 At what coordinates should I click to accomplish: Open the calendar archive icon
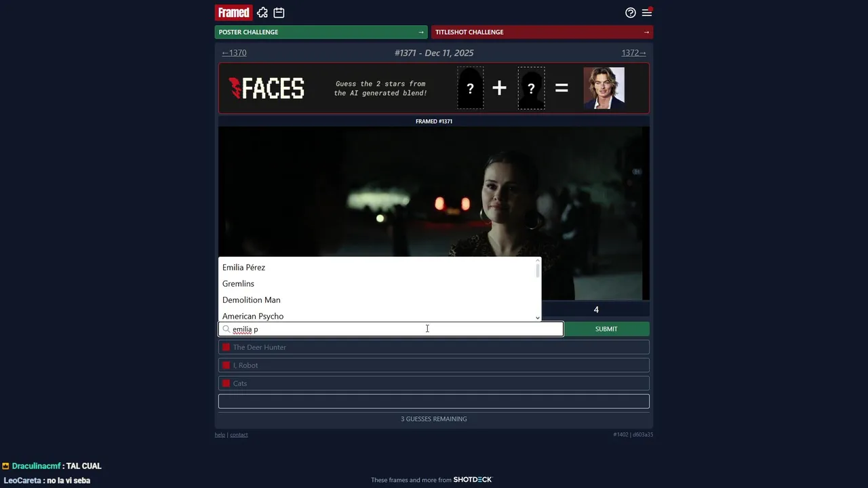tap(279, 12)
